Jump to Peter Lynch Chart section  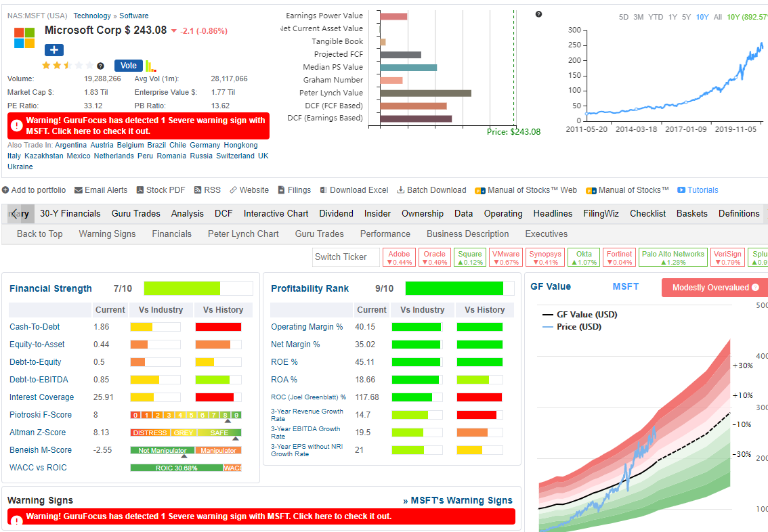(243, 234)
